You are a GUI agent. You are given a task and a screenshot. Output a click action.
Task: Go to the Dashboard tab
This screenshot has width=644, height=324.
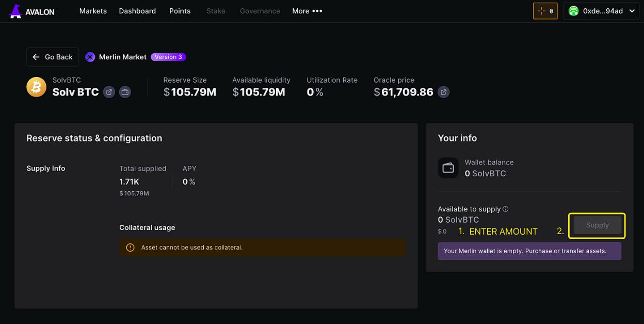click(x=137, y=11)
